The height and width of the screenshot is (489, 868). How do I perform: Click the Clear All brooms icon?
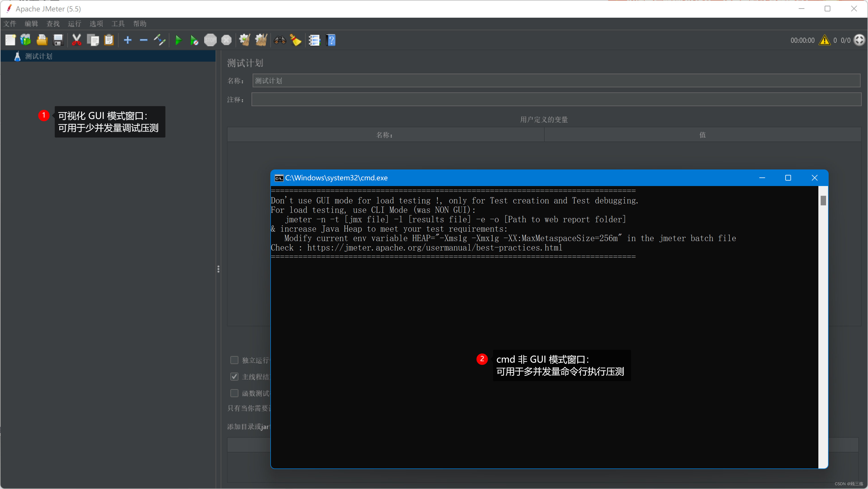coord(261,40)
